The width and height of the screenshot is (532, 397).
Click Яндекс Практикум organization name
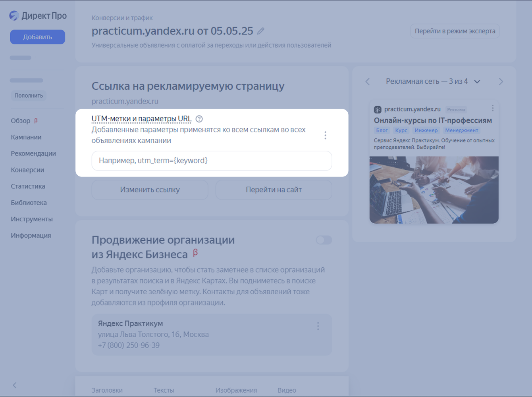pos(130,323)
